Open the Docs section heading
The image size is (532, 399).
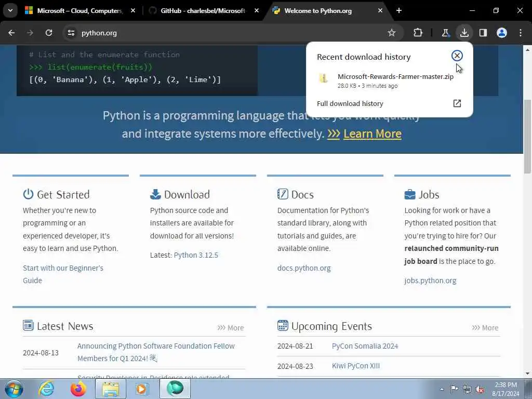(302, 195)
